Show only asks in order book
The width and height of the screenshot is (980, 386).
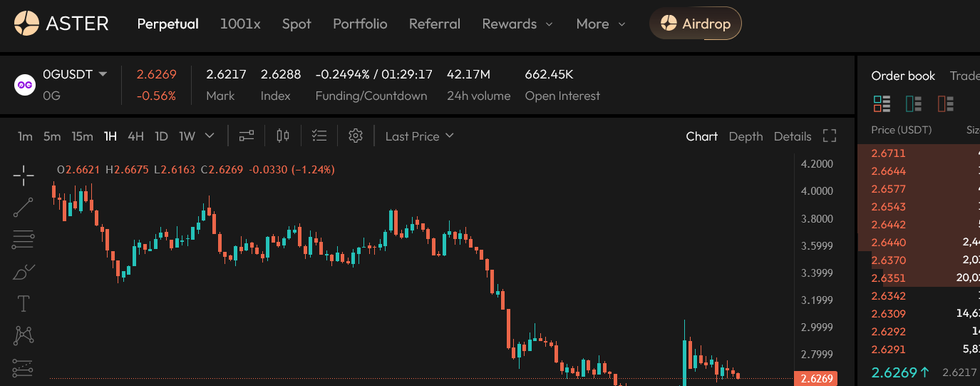tap(946, 104)
